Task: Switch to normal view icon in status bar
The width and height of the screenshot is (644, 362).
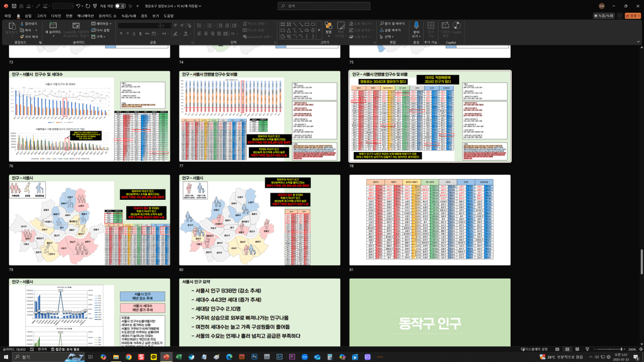Action: click(x=557, y=349)
